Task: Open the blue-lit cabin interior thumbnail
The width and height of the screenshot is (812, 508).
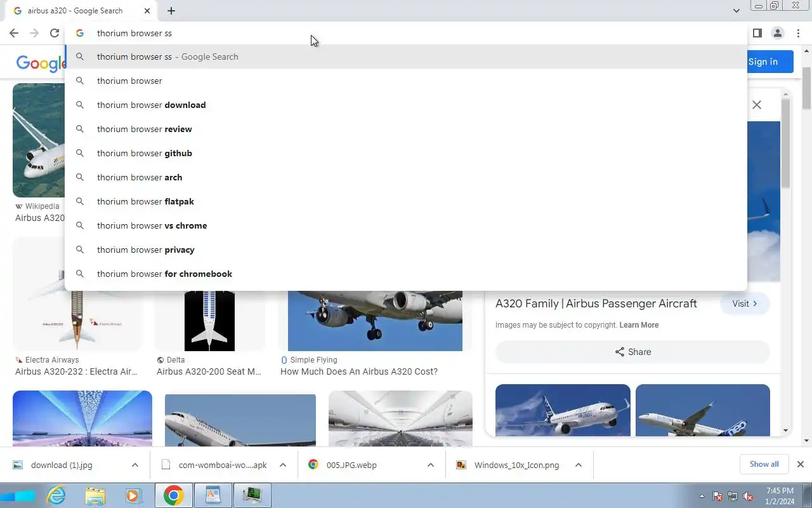Action: (x=82, y=418)
